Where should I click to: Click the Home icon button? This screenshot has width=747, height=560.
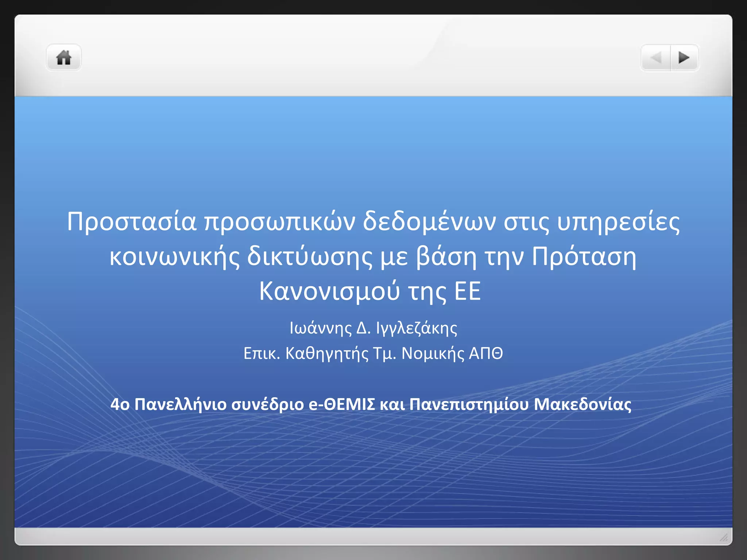(63, 58)
